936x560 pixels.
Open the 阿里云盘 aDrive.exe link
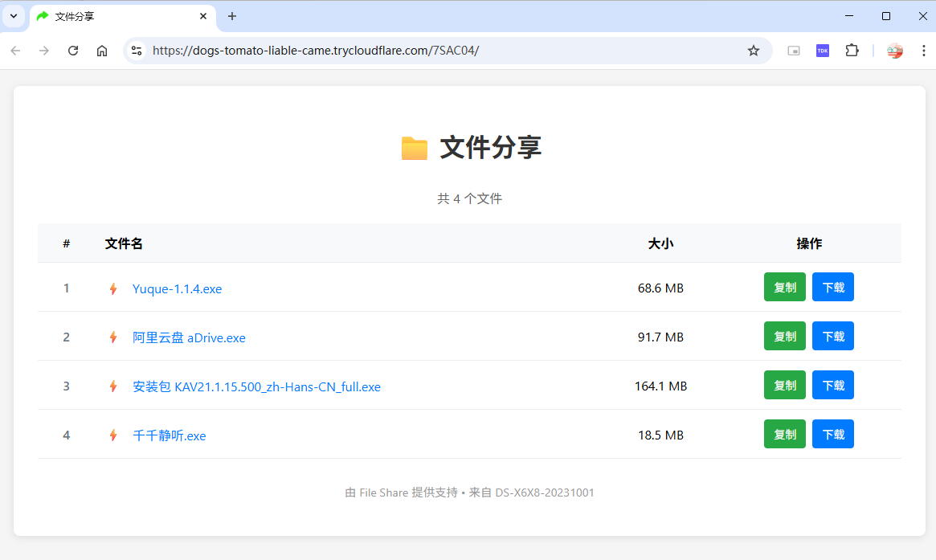click(189, 338)
